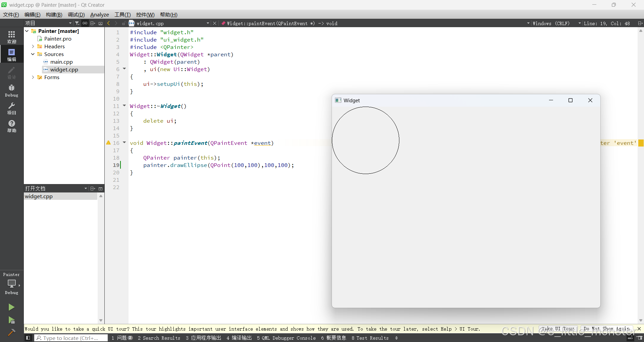The image size is (644, 342).
Task: Open the Debug mode in sidebar
Action: 12,91
